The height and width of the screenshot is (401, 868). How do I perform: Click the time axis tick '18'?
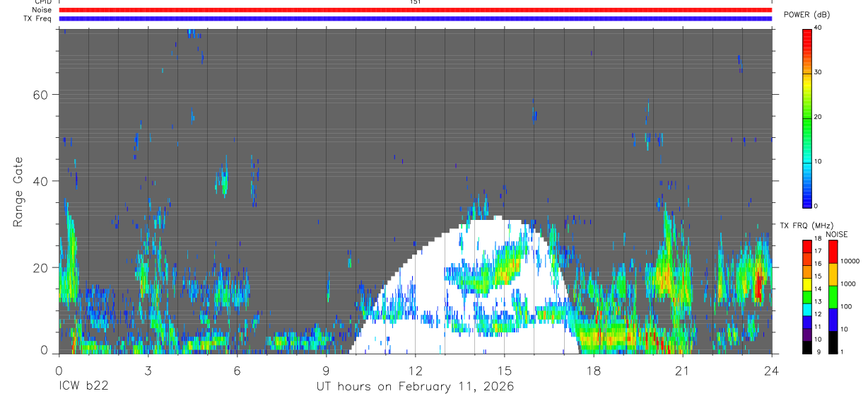[x=593, y=370]
